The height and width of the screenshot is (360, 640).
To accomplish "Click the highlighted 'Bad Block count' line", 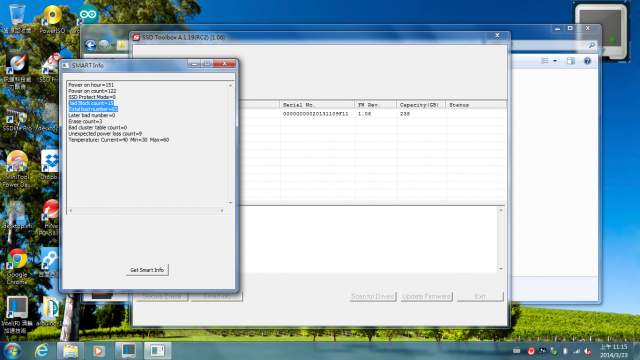I will [91, 103].
